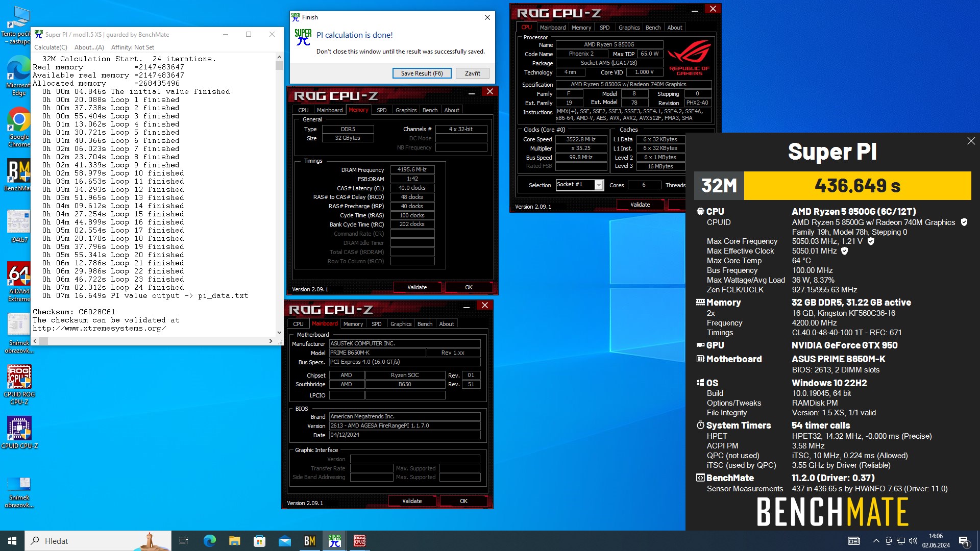This screenshot has height=551, width=980.
Task: Click CPUID verified shield icon in BenchMate
Action: (964, 222)
